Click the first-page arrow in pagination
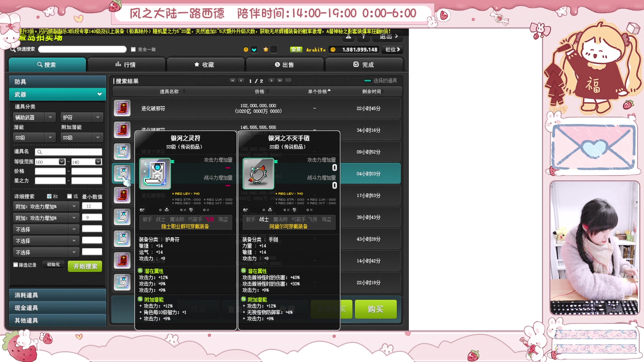This screenshot has width=644, height=362. 232,80
